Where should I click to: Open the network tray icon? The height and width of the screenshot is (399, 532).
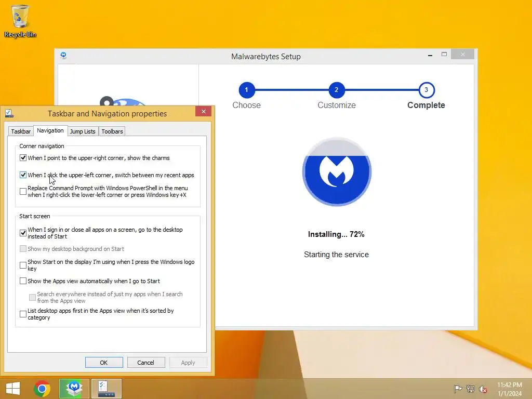[x=470, y=389]
